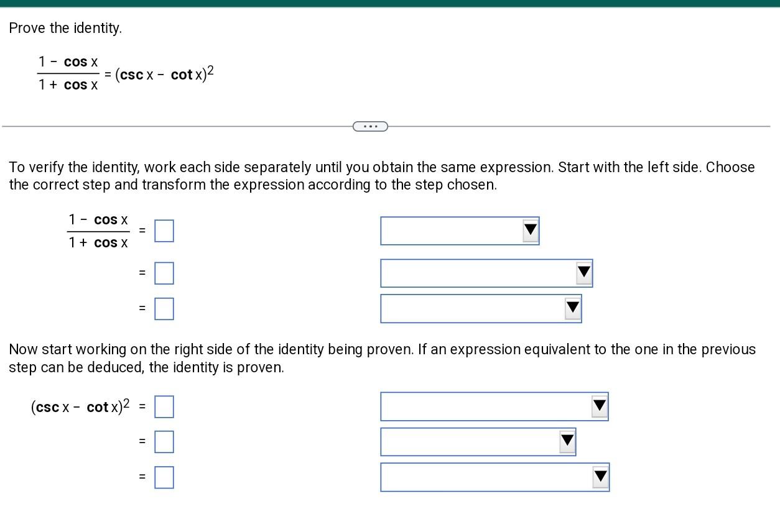Image resolution: width=780 pixels, height=532 pixels.
Task: Click the arrow icon on the second right-side dropdown
Action: point(567,441)
